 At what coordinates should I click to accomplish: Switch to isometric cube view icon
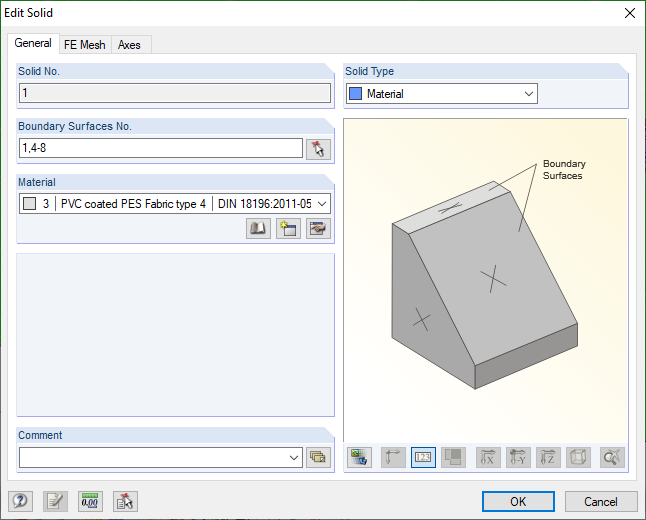tap(578, 457)
